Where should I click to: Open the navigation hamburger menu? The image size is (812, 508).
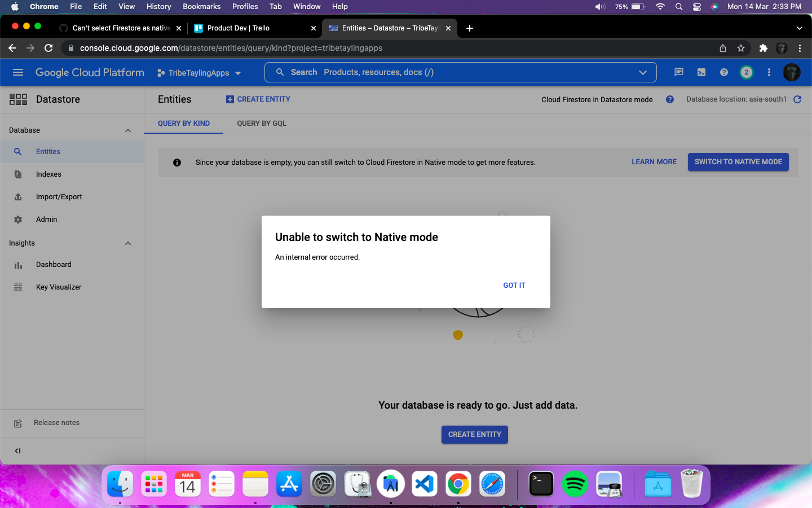click(x=18, y=72)
